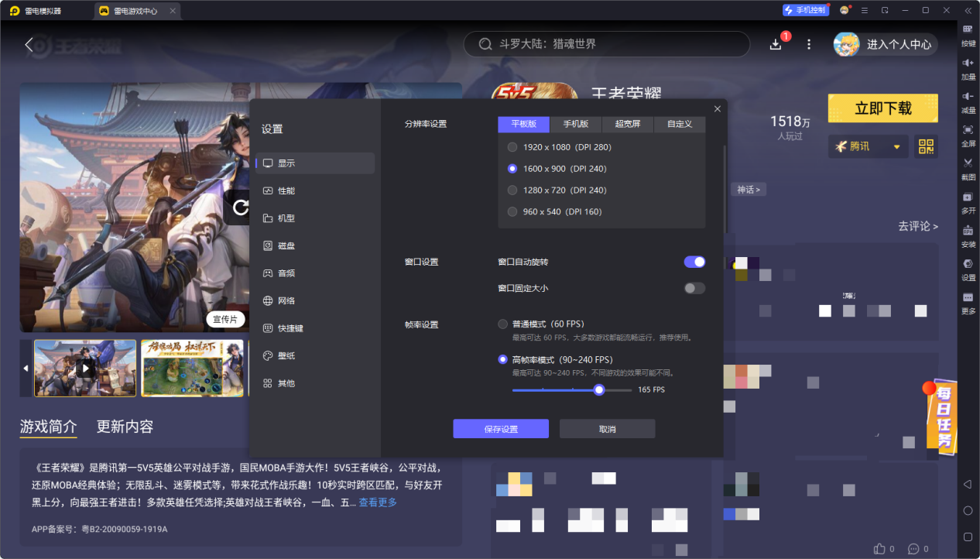The height and width of the screenshot is (559, 980).
Task: Select 普通模式 (60 FPS) option
Action: coord(541,324)
